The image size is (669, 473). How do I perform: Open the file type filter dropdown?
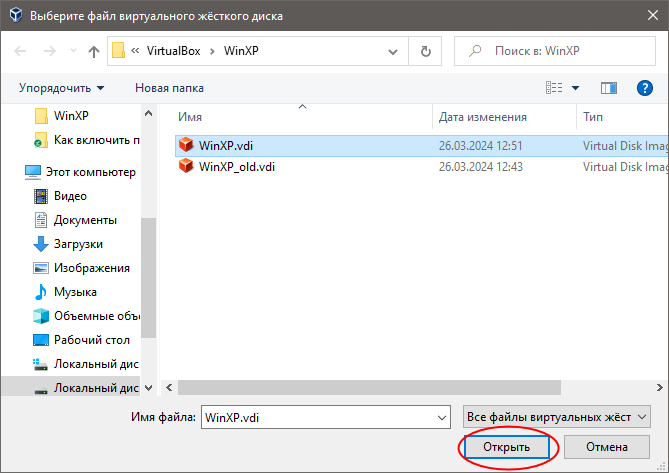coord(558,416)
